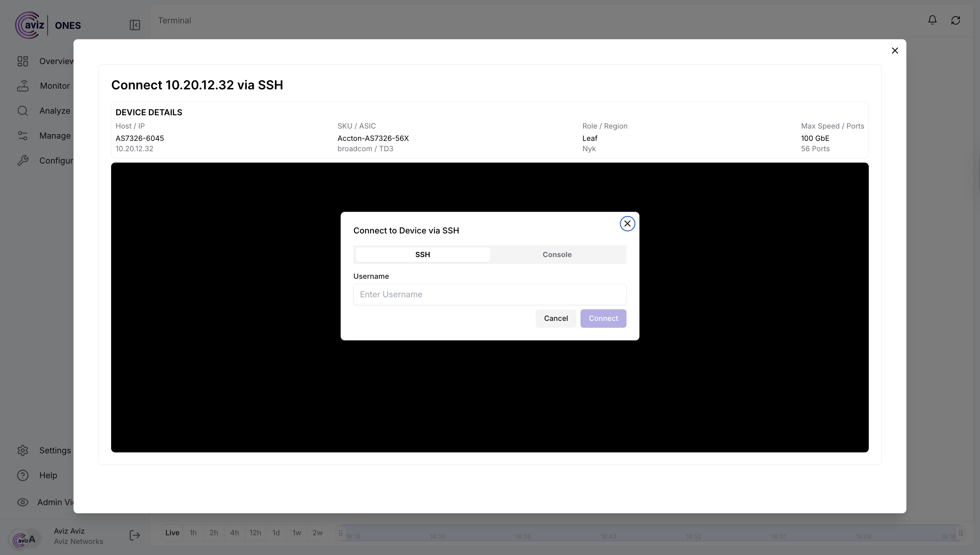Select the 12h time range
Image resolution: width=980 pixels, height=555 pixels.
255,533
